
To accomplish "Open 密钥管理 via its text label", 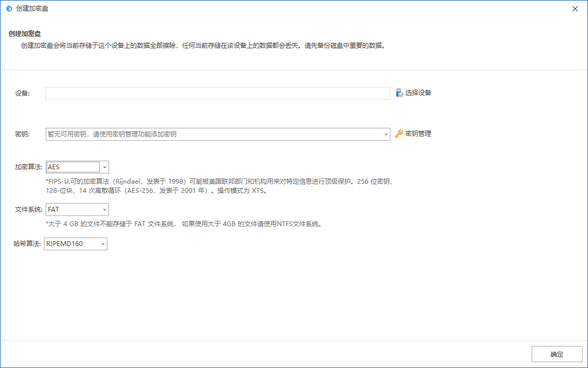I will point(418,134).
